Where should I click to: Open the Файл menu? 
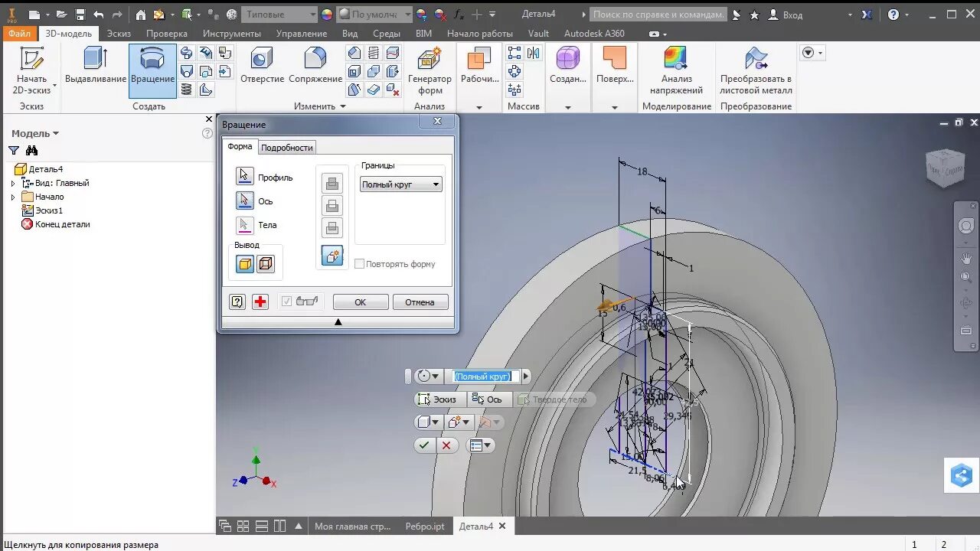pos(20,34)
